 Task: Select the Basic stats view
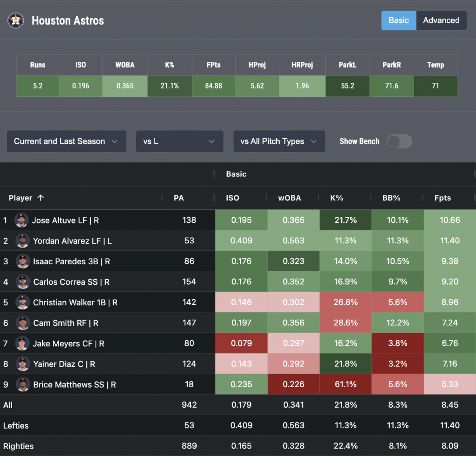click(x=398, y=20)
